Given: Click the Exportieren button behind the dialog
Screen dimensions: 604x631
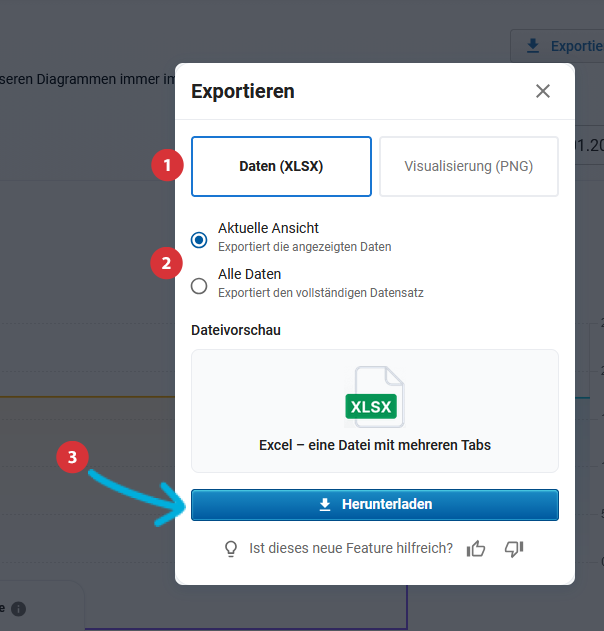Looking at the screenshot, I should coord(560,46).
